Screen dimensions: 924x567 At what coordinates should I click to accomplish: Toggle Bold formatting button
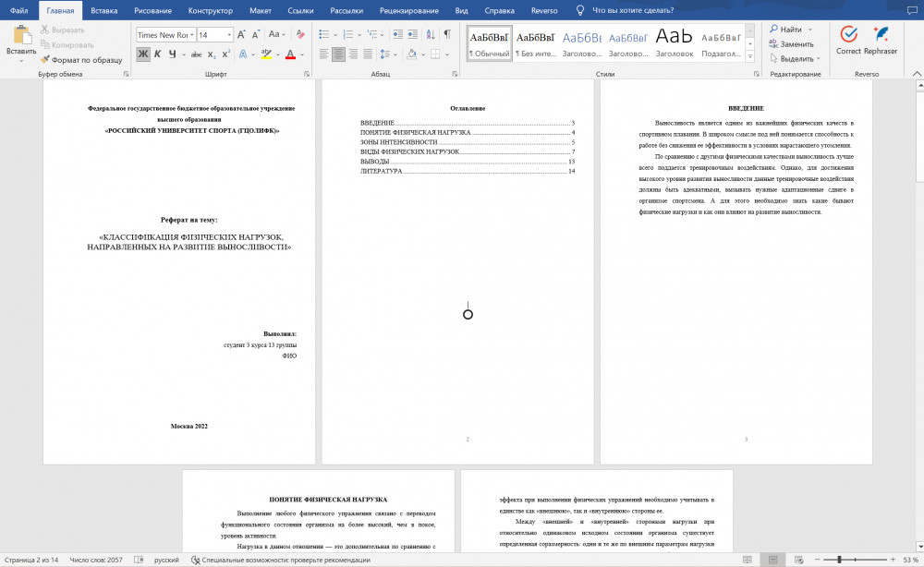coord(142,54)
